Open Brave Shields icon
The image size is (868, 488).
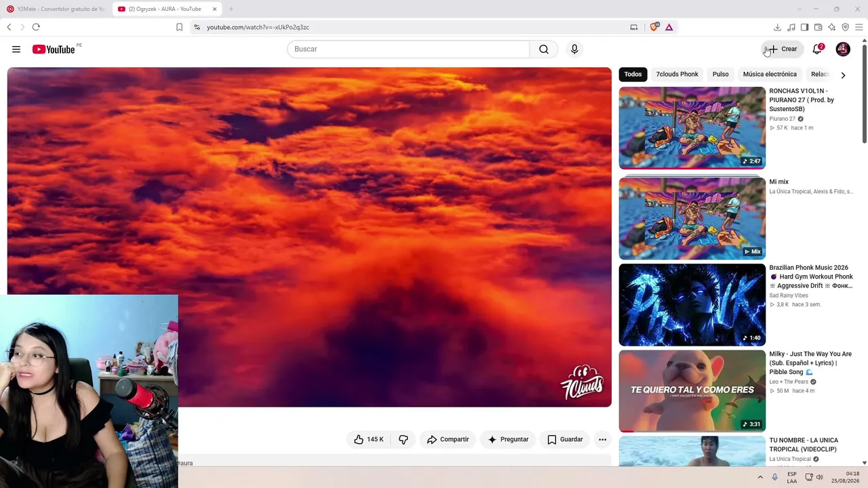(654, 27)
